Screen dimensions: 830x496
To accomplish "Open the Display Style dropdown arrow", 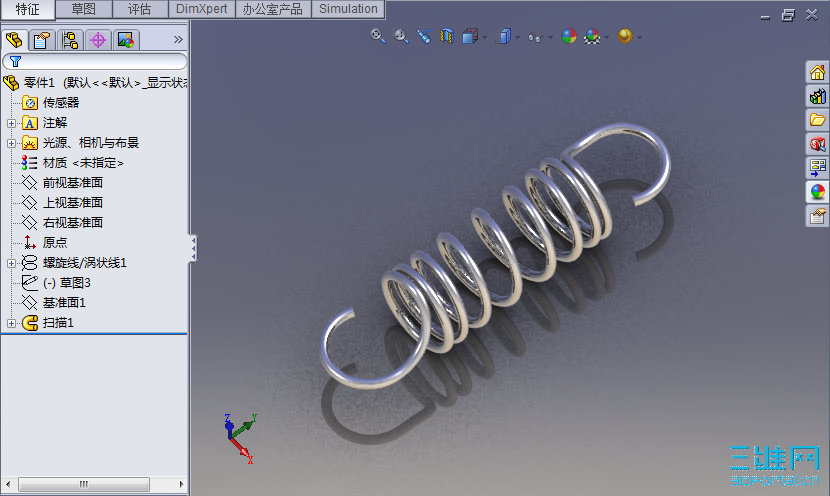I will 518,37.
